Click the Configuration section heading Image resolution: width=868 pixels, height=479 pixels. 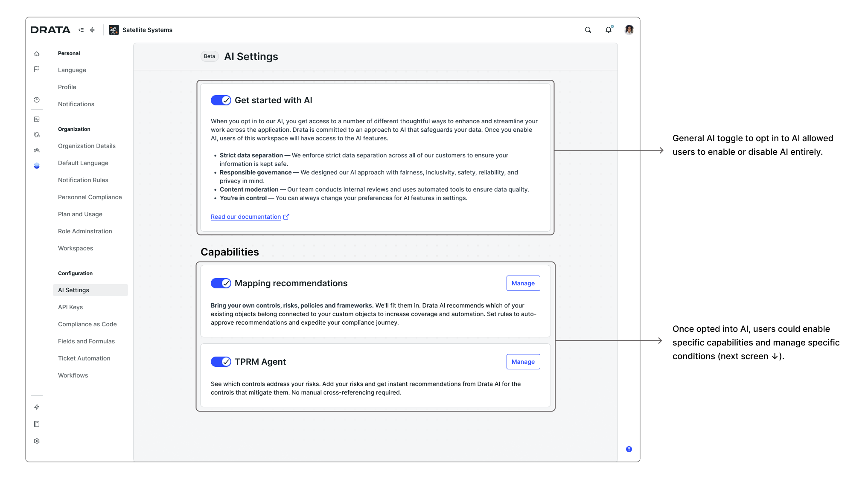click(75, 273)
